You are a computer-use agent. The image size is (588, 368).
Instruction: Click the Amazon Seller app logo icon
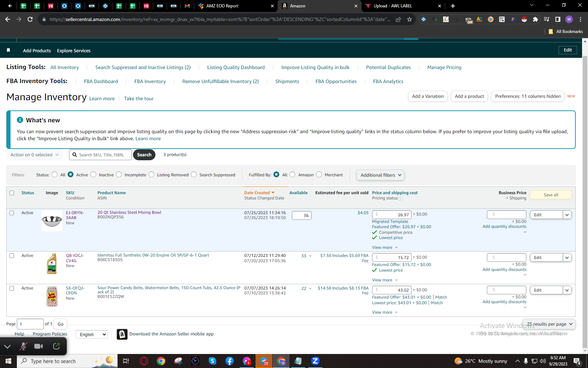tap(122, 334)
